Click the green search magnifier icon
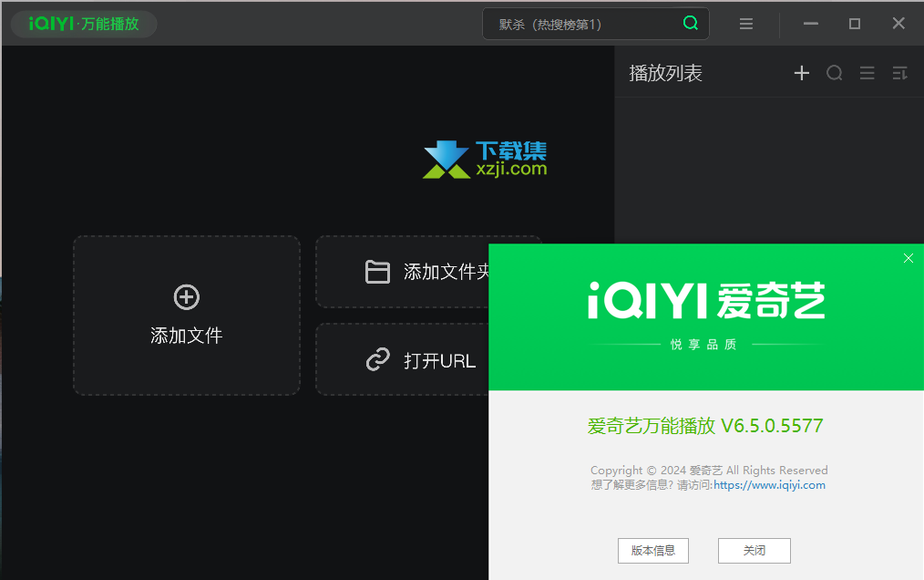Screen dimensions: 924x580 click(691, 23)
